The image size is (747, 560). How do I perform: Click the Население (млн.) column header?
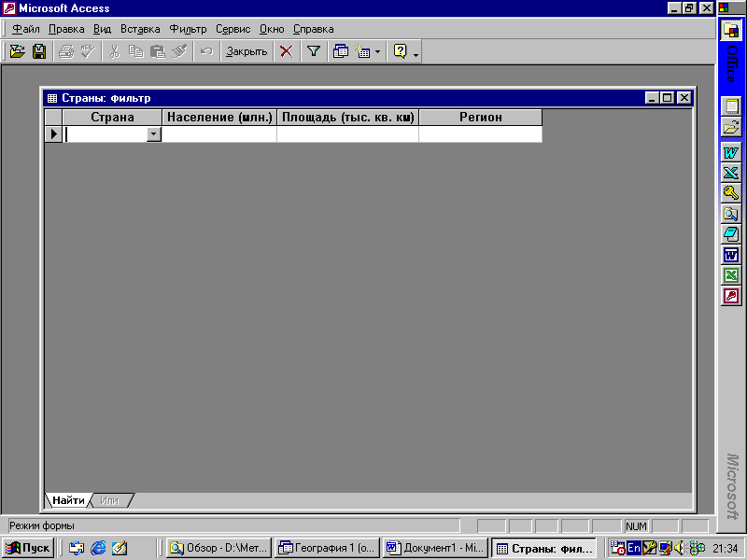coord(219,118)
